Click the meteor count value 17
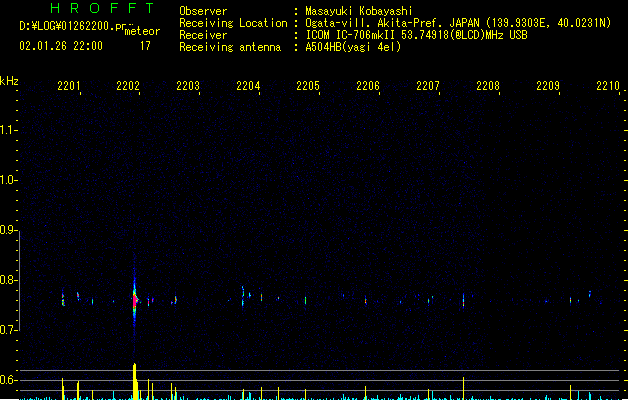629x400 pixels. click(145, 46)
